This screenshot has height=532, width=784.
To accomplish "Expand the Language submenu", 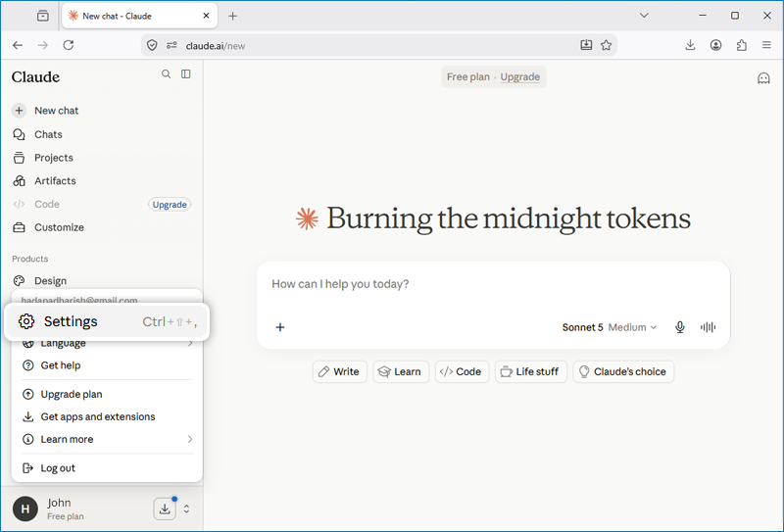I will [107, 343].
